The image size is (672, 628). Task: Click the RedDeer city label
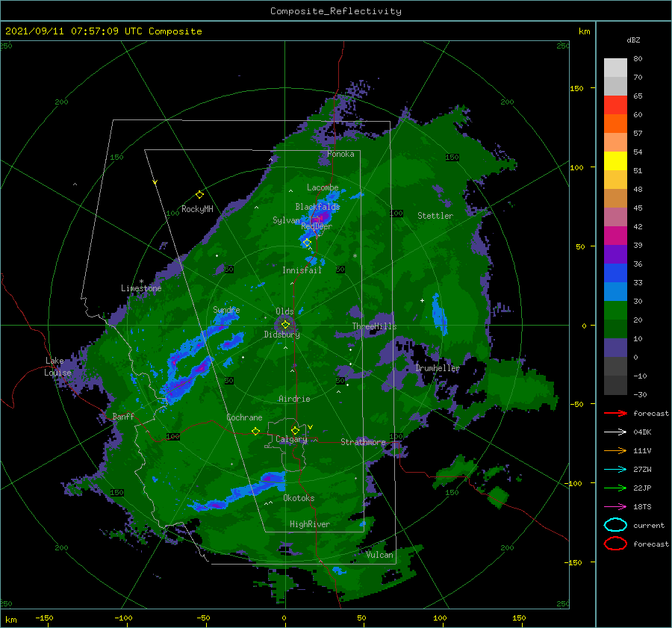[317, 226]
